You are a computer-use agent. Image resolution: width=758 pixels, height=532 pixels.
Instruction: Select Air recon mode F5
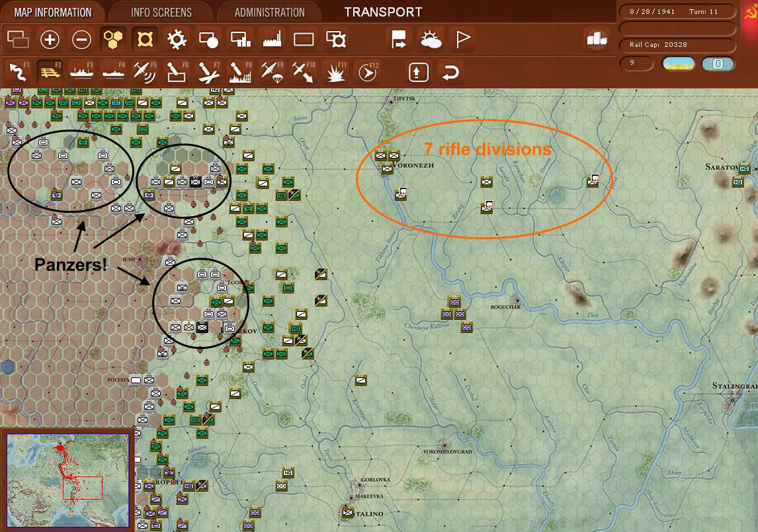pos(145,72)
